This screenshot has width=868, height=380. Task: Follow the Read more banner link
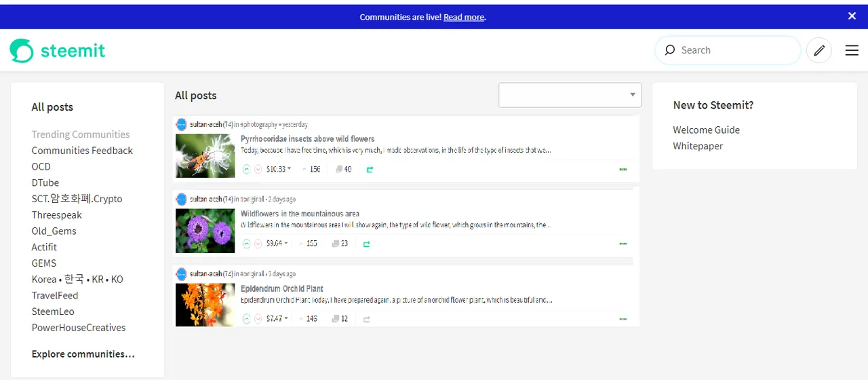[464, 17]
